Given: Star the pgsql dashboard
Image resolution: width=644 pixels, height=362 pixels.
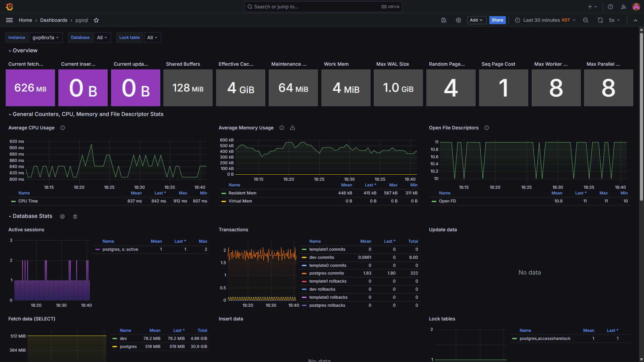Looking at the screenshot, I should click(96, 20).
